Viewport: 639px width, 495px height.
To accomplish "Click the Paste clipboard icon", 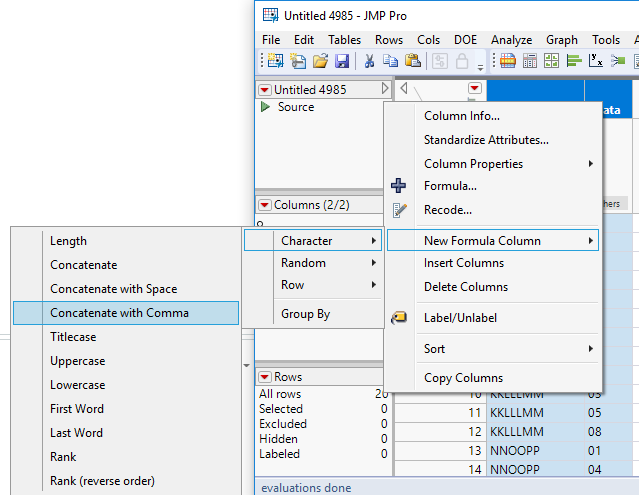I will (x=412, y=62).
